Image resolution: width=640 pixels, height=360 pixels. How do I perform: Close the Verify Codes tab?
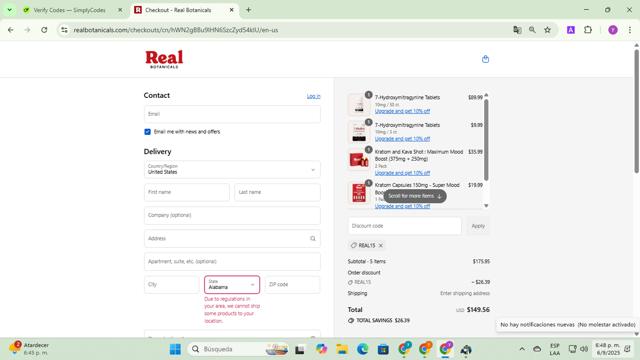coord(120,10)
